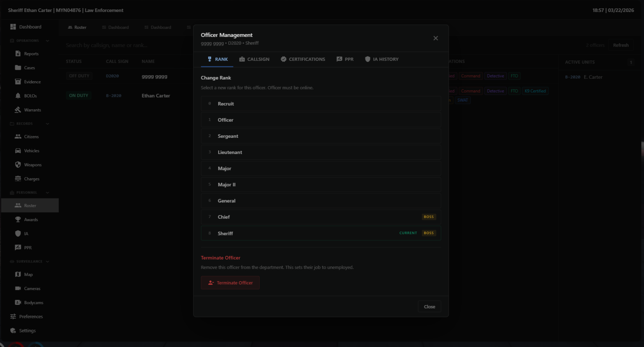Select the Officer rank

[321, 120]
